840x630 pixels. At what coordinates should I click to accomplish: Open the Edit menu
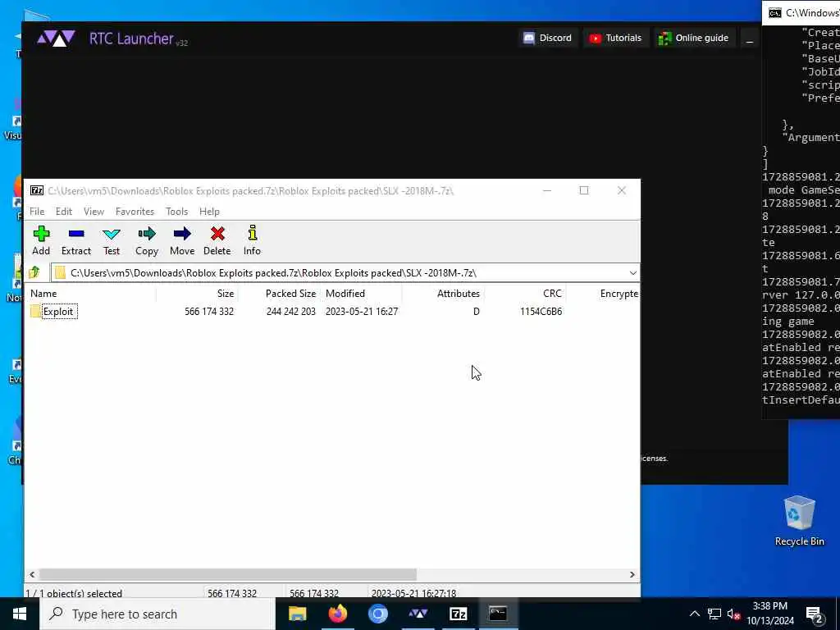64,212
